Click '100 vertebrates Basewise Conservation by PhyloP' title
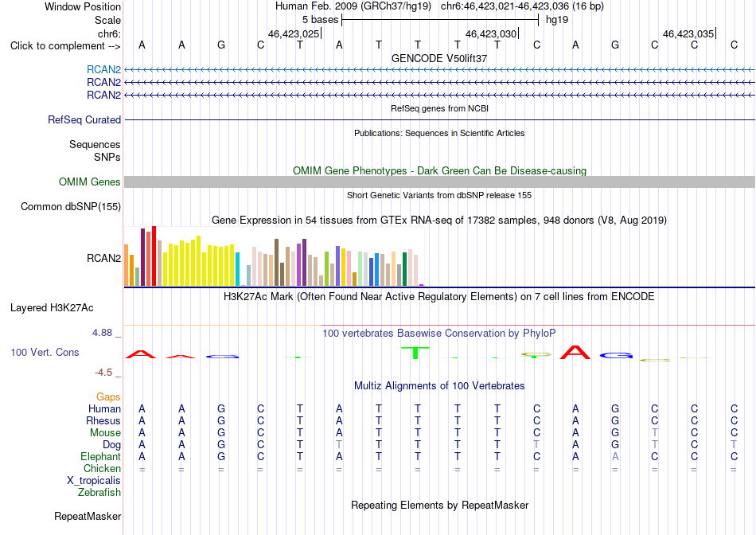 (x=439, y=334)
